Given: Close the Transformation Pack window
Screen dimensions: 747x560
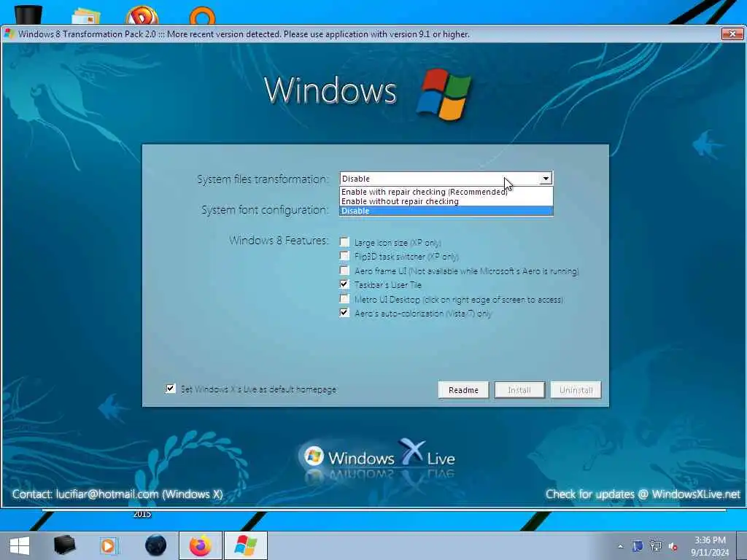Looking at the screenshot, I should (732, 34).
